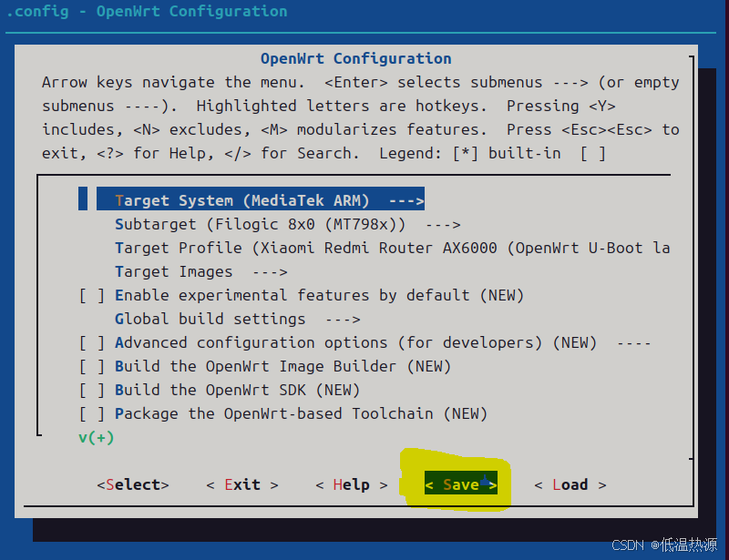Click the green v(+) scroll-down indicator
The image size is (729, 560).
click(96, 437)
